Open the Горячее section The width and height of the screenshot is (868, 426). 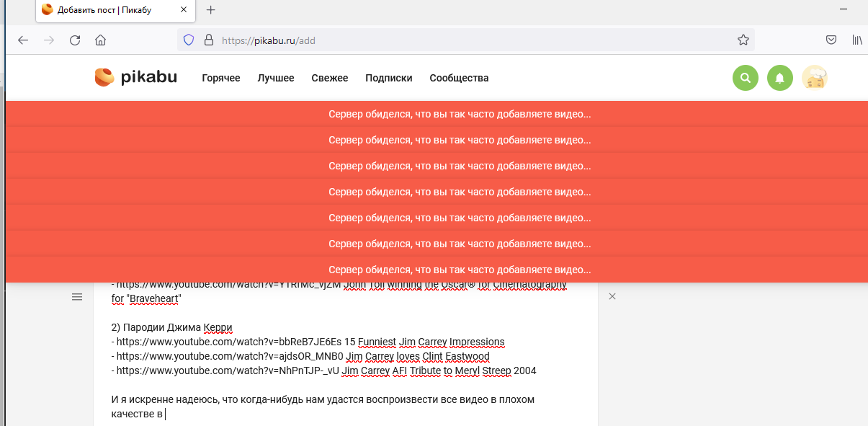coord(220,78)
